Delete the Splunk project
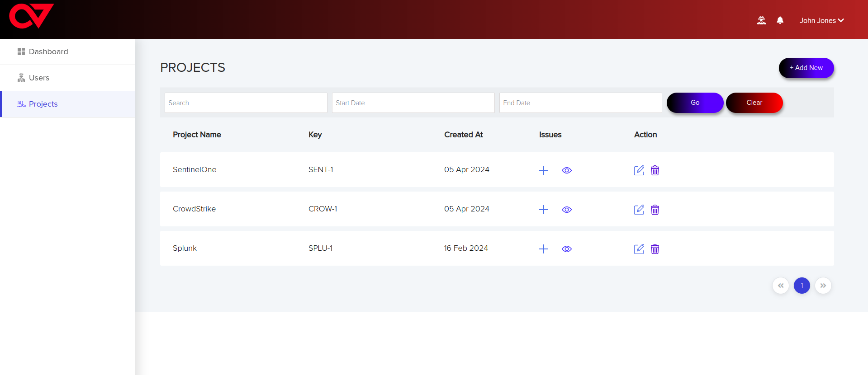Screen dimensions: 868x375 click(655, 249)
